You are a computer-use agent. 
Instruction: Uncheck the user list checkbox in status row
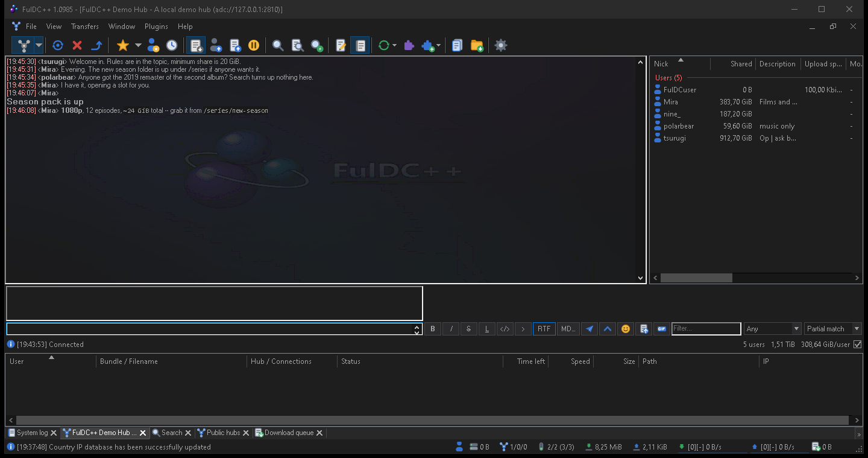click(x=858, y=345)
